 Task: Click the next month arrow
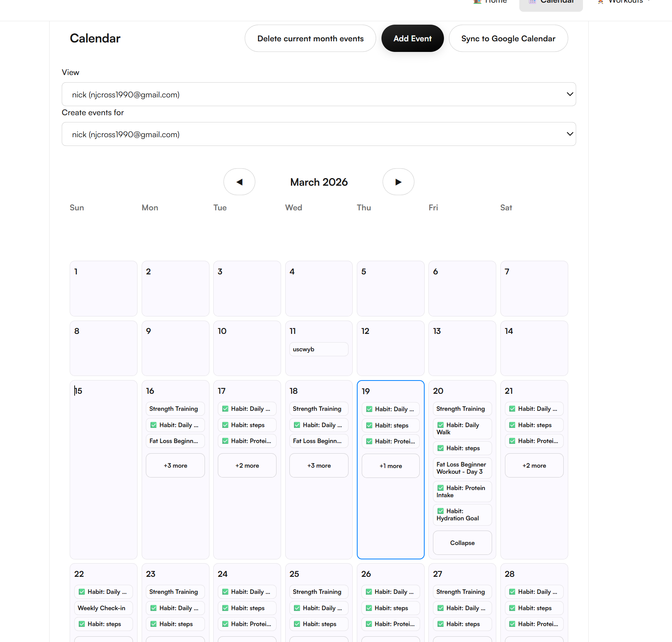tap(398, 182)
